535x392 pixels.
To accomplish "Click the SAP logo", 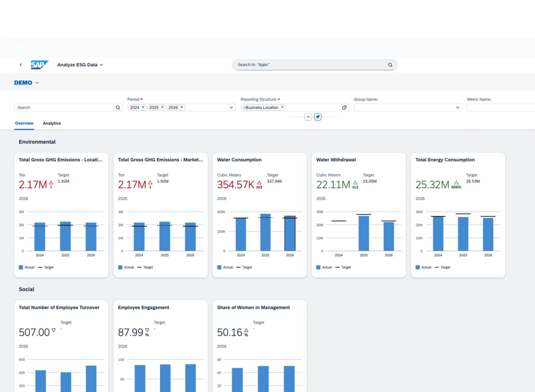I will tap(39, 65).
